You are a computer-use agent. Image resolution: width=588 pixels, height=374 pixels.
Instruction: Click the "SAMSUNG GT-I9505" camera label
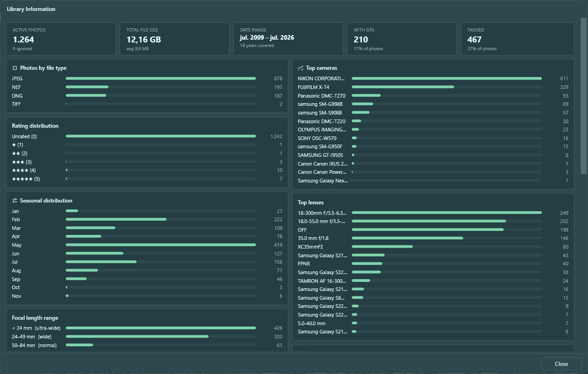[320, 155]
